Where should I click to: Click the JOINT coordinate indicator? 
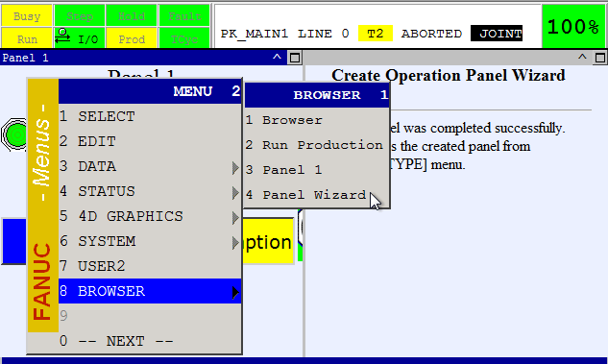[497, 34]
